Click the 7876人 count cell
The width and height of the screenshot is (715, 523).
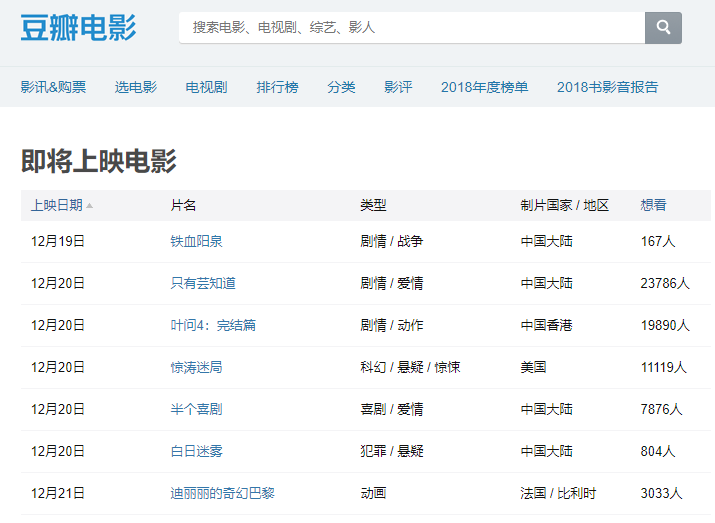tap(661, 409)
